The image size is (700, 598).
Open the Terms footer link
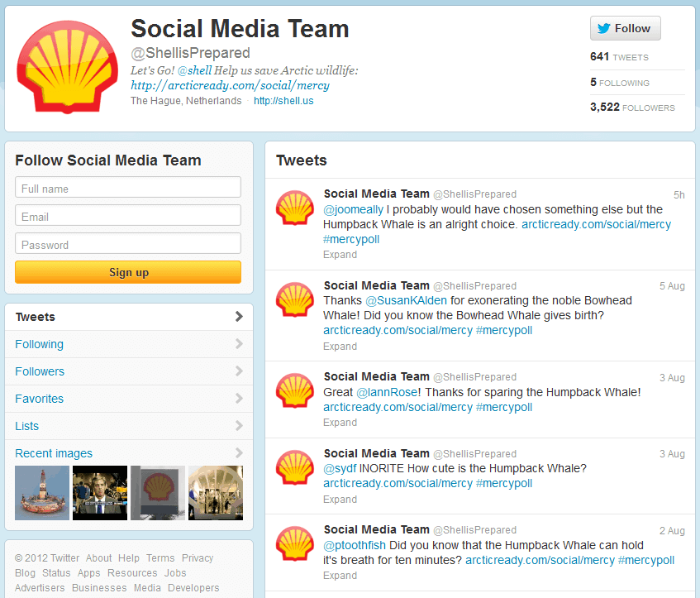point(160,558)
